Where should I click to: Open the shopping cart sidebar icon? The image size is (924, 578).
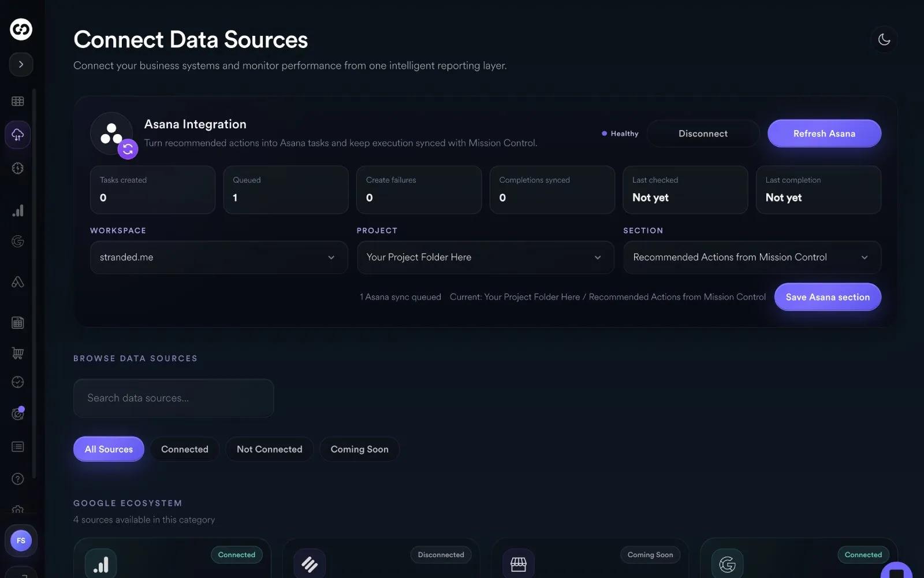pos(18,353)
